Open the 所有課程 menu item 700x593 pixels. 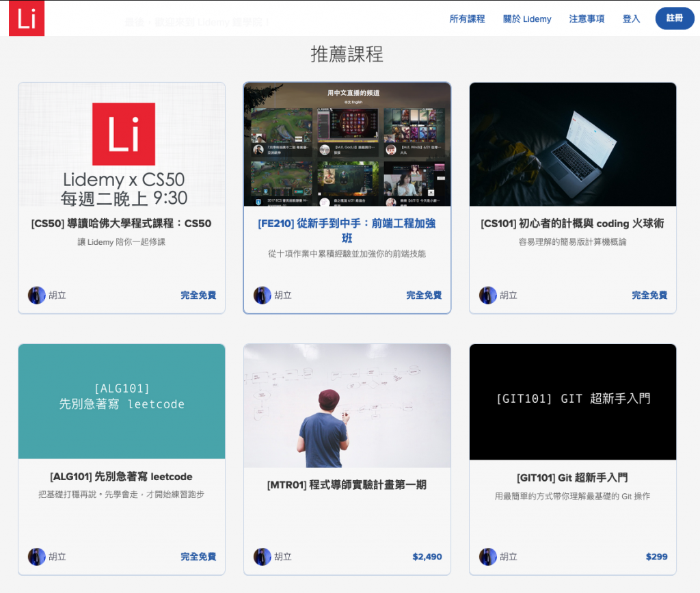pos(467,18)
